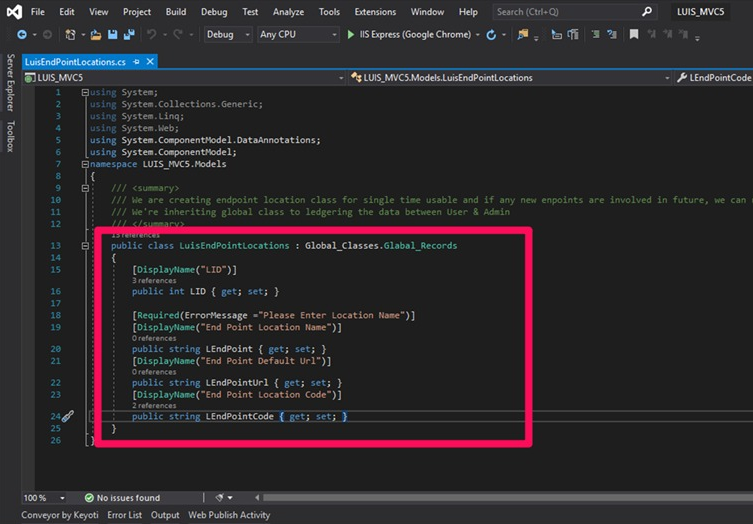
Task: Click the browser Refresh icon in toolbar
Action: pyautogui.click(x=490, y=34)
